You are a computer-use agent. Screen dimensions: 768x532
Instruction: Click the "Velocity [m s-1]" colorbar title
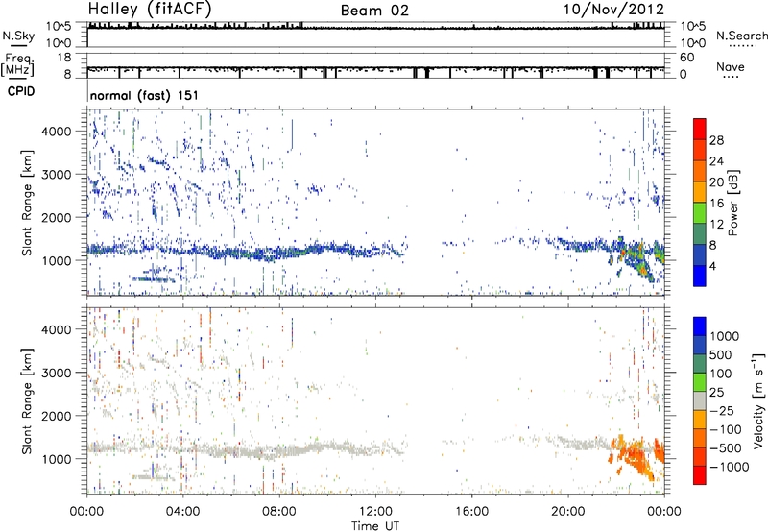759,400
